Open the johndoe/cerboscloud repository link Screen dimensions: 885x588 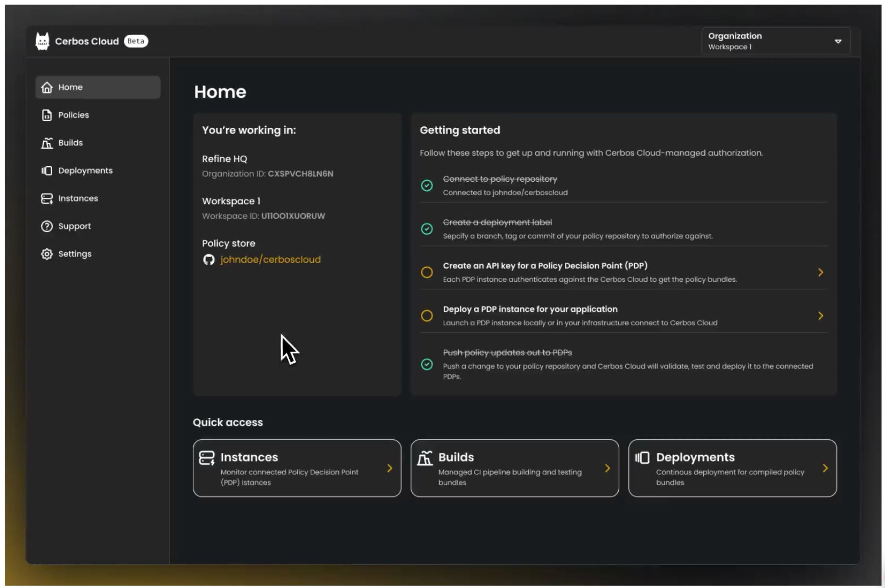coord(271,259)
